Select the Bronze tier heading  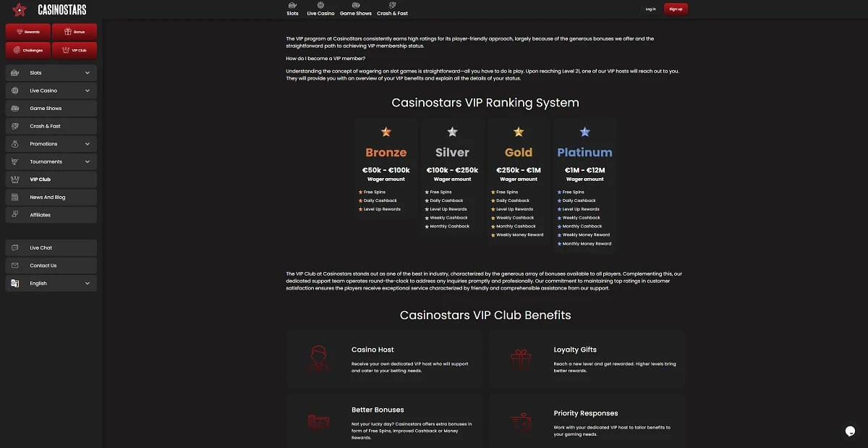pos(386,153)
